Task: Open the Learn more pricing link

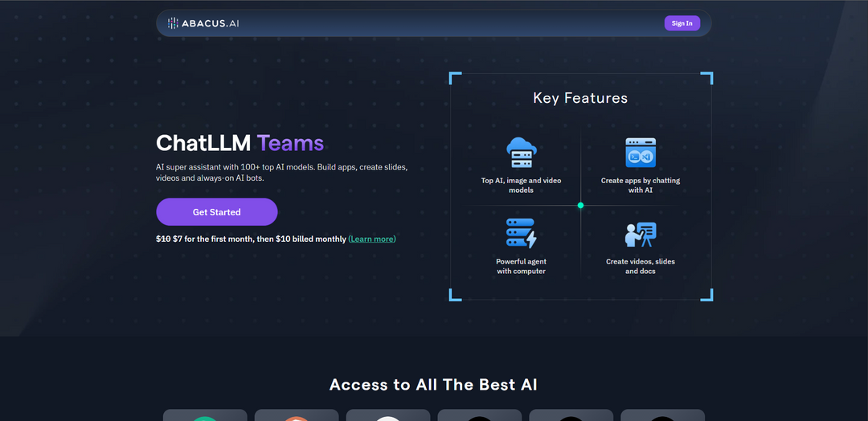Action: 372,239
